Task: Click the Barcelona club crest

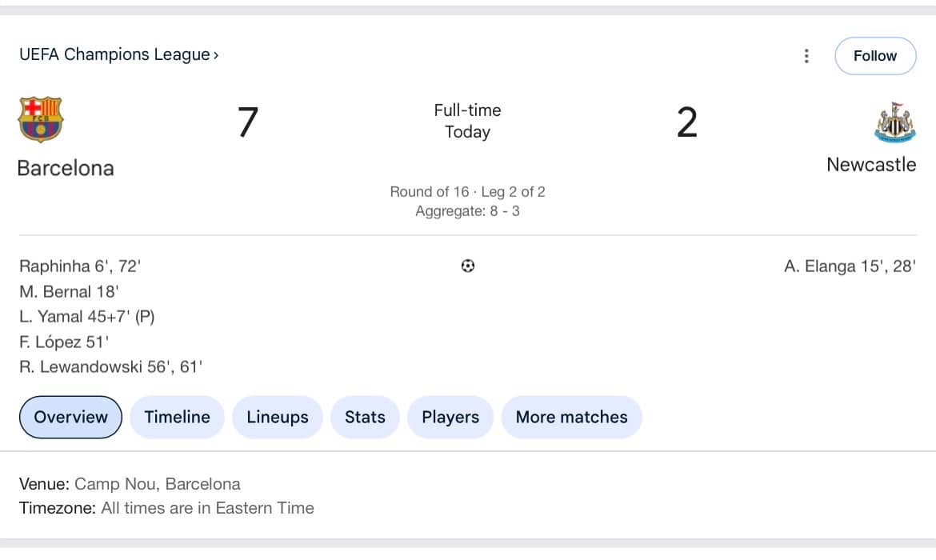Action: pos(41,119)
